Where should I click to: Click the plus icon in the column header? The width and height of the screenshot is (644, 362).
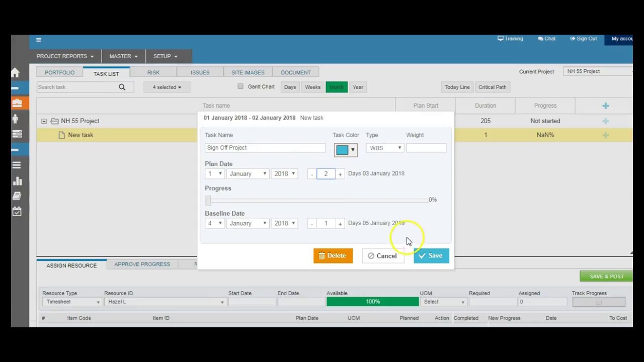(x=606, y=106)
